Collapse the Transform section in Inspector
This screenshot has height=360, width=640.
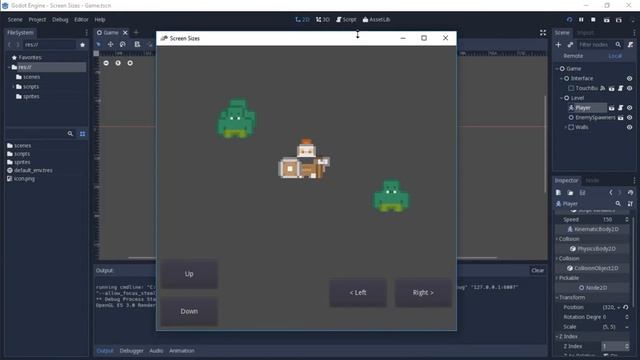[x=557, y=298]
